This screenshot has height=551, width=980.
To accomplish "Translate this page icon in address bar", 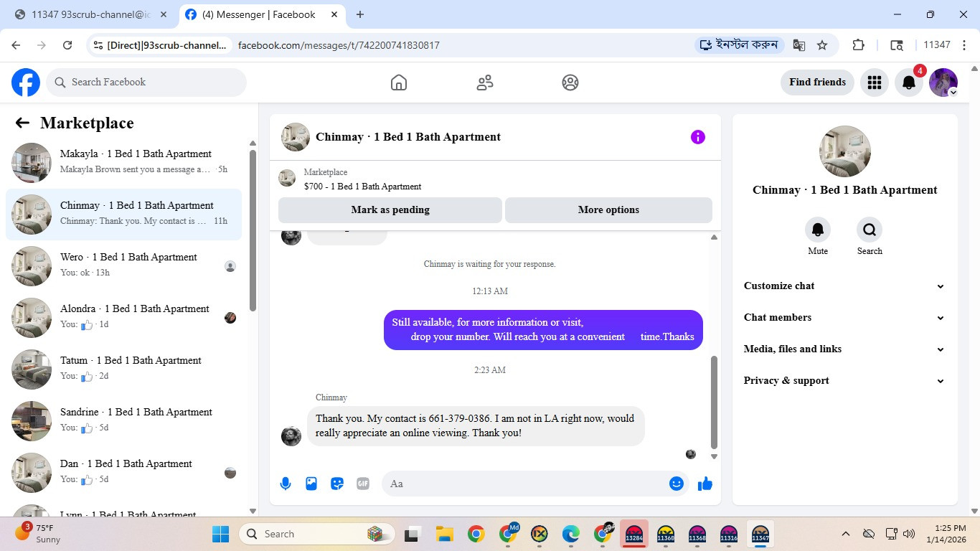I will 799,45.
